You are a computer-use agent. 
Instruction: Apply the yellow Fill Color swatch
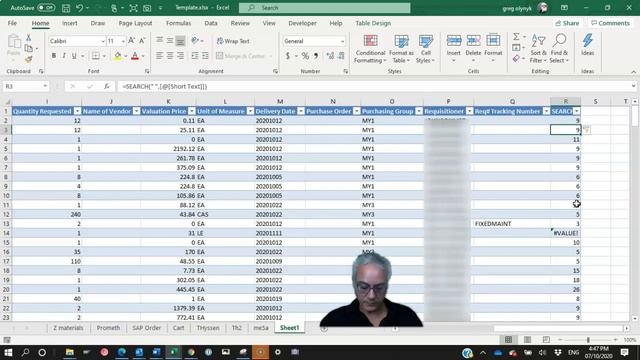pyautogui.click(x=118, y=56)
